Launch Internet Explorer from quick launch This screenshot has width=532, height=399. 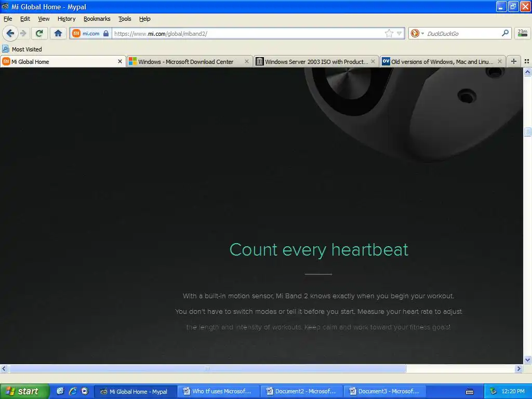(x=73, y=391)
